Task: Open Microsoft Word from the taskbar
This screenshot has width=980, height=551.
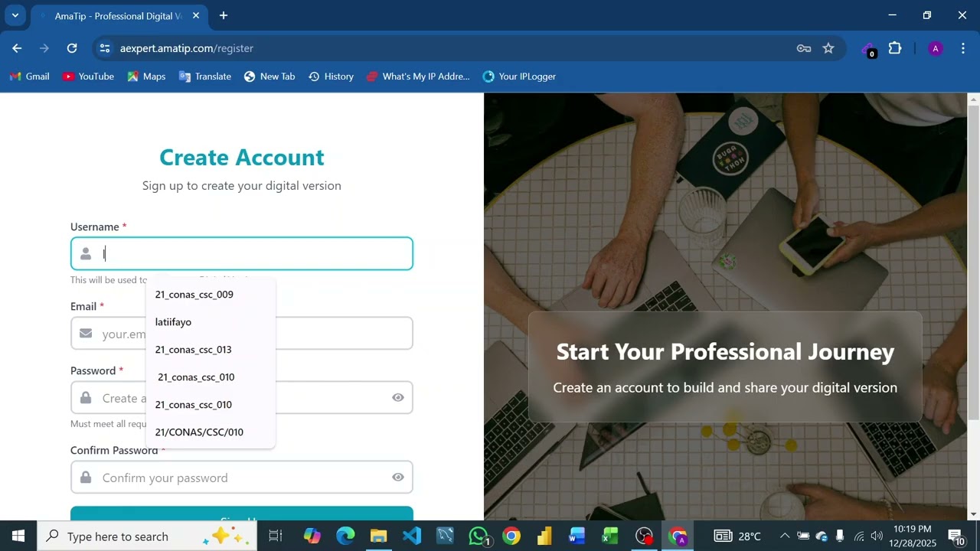Action: 577,536
